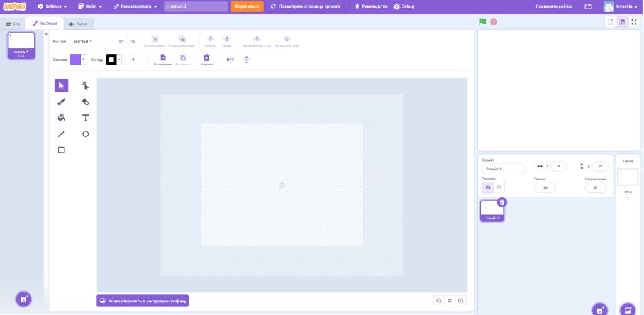644x315 pixels.
Task: Activate the Rectangle tool
Action: pyautogui.click(x=61, y=150)
